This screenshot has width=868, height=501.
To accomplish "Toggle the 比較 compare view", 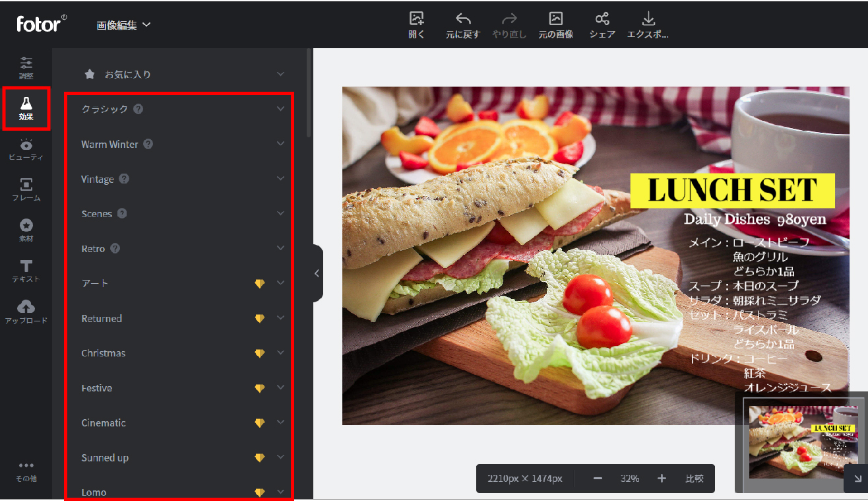I will [694, 479].
